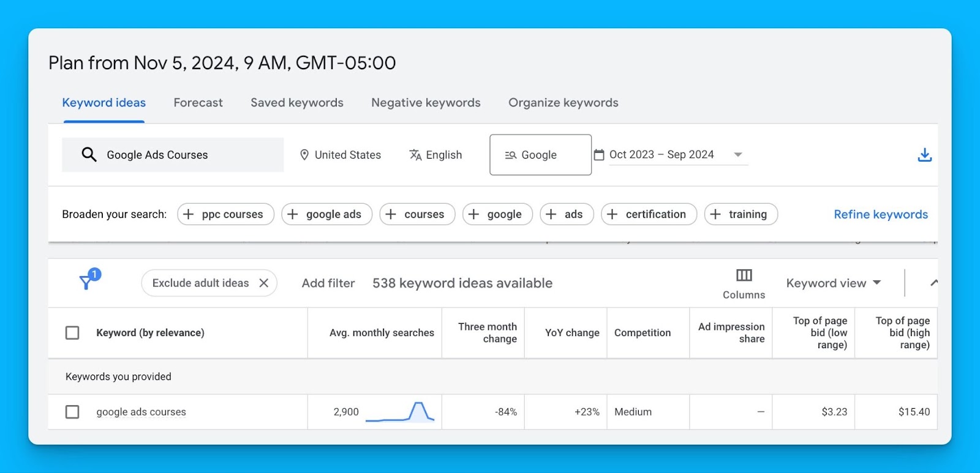Click the google ads courses keyword text
Screen dimensions: 980x473
tap(141, 412)
